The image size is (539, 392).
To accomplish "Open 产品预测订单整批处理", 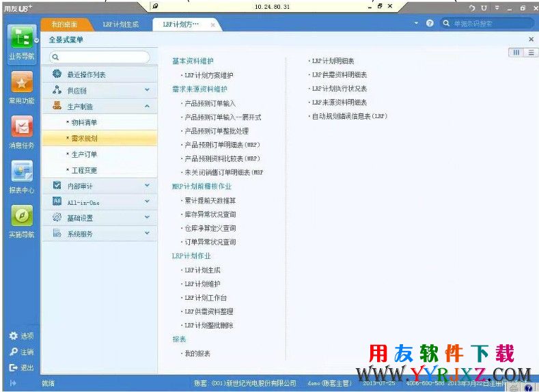I will pos(217,131).
